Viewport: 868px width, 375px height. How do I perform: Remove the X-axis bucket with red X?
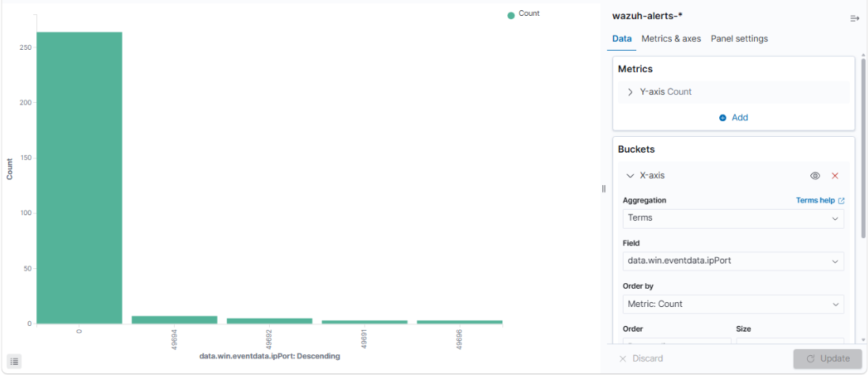(835, 176)
